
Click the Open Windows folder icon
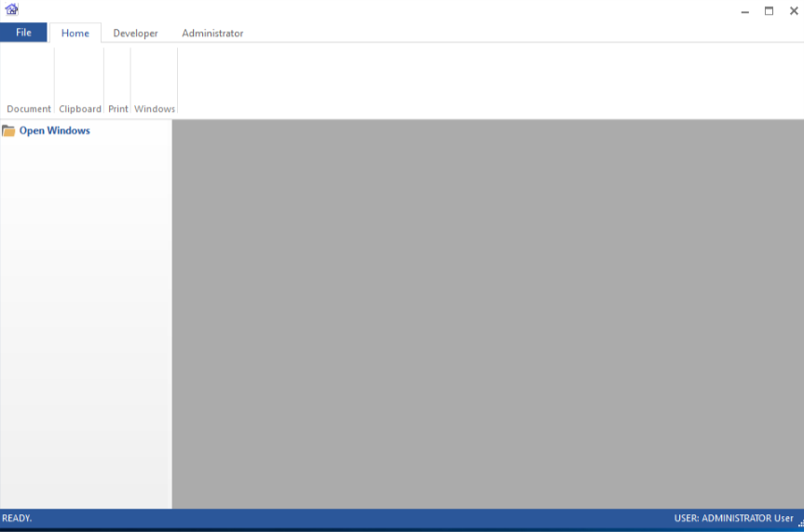[8, 130]
